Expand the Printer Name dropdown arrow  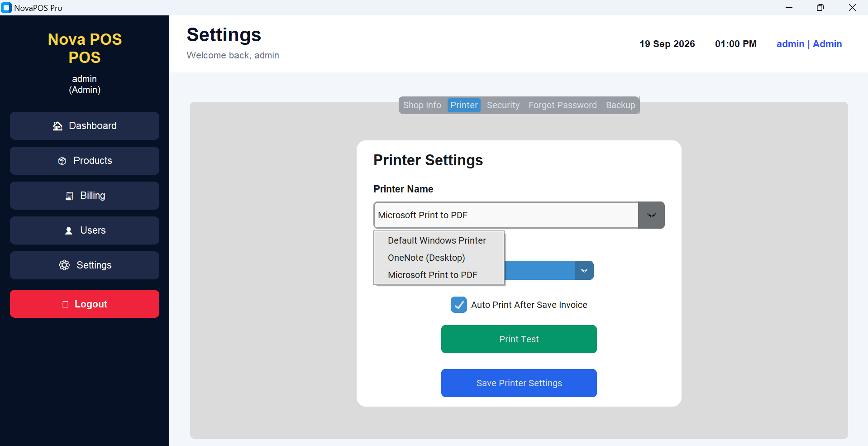[x=651, y=215]
